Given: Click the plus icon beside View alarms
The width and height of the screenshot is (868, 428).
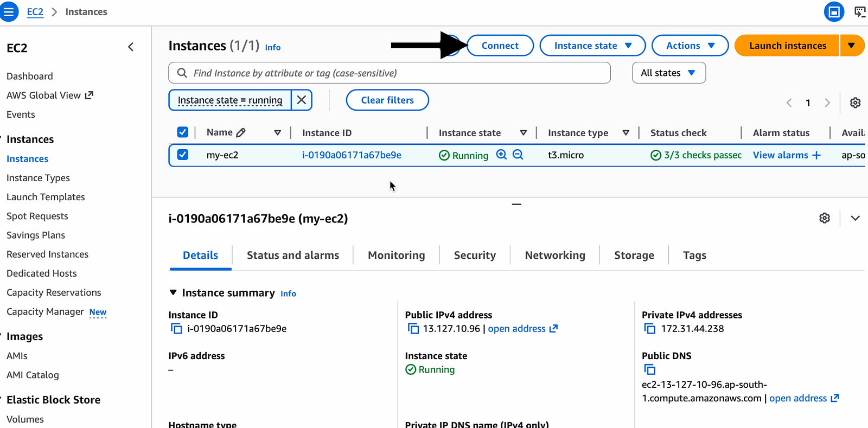Looking at the screenshot, I should pyautogui.click(x=816, y=155).
